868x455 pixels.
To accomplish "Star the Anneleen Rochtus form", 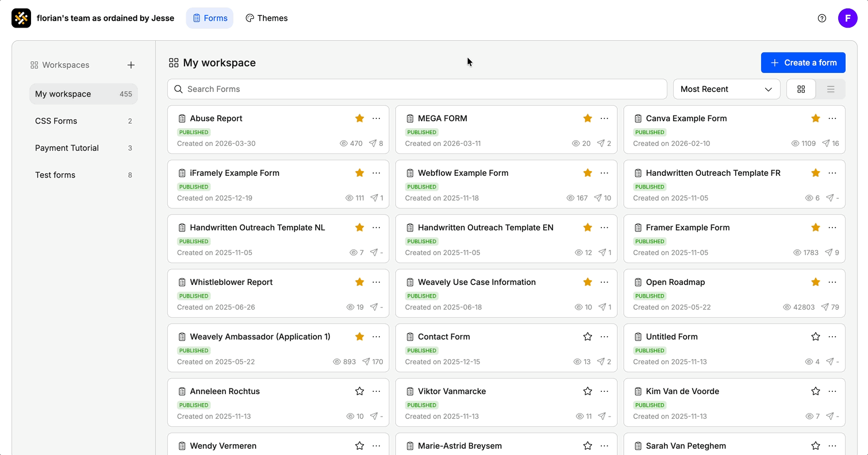I will pyautogui.click(x=360, y=391).
